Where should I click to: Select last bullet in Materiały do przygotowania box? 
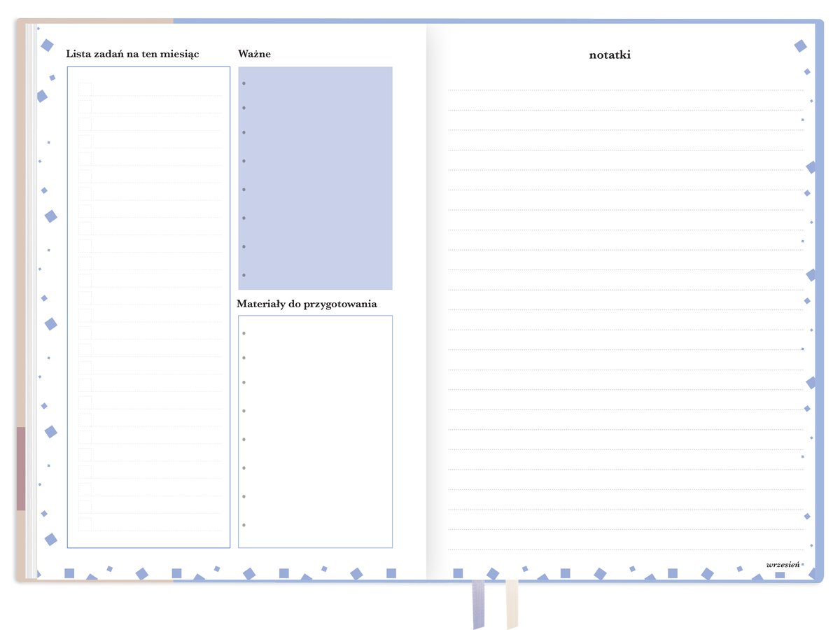244,525
